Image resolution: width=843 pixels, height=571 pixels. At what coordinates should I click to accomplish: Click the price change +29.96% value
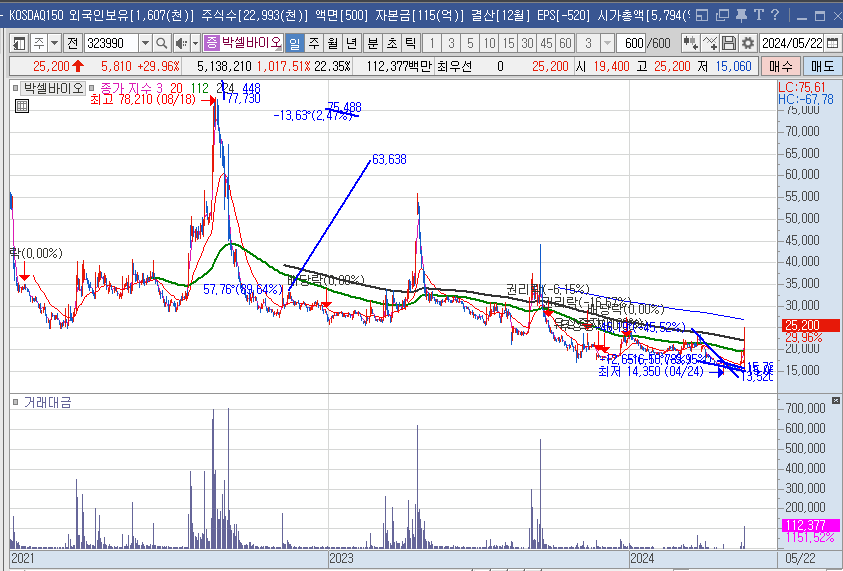pos(158,67)
